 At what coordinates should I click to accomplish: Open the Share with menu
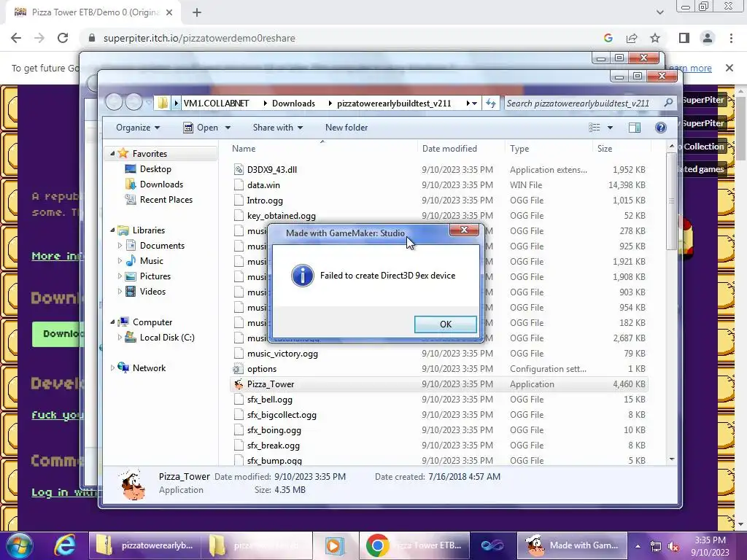[278, 128]
